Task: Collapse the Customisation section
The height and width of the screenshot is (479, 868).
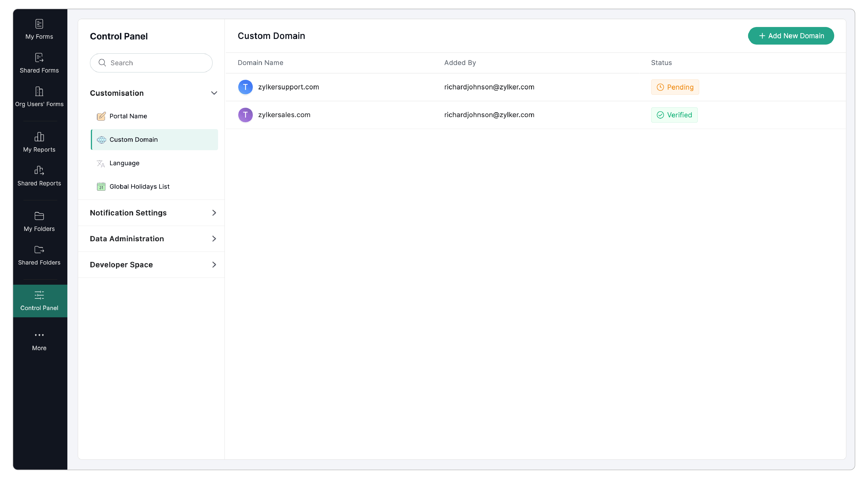Action: click(214, 93)
